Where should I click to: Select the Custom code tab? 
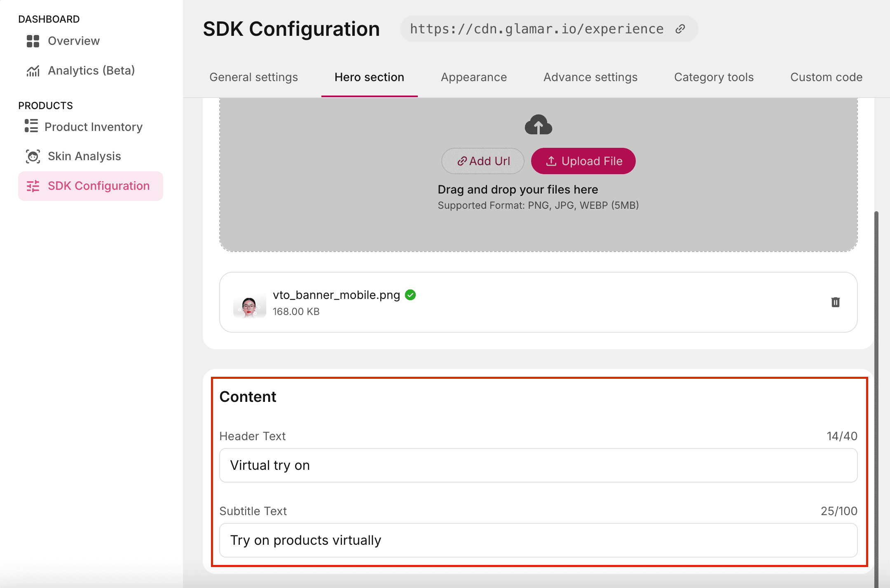click(x=826, y=77)
